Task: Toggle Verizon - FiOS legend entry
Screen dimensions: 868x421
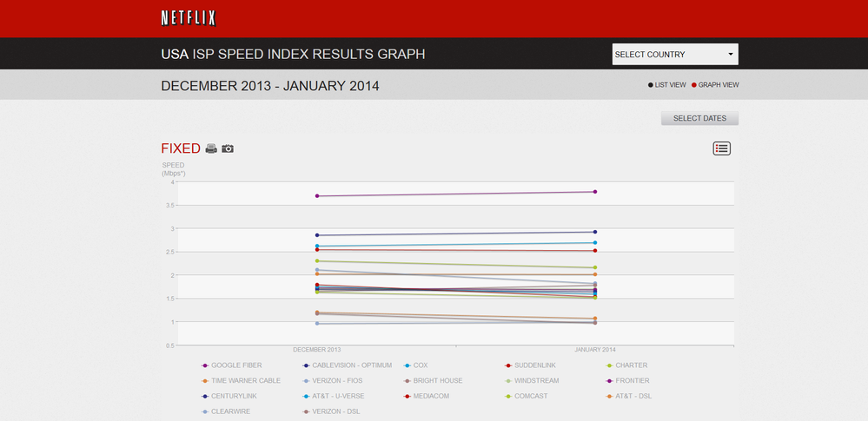Action: pos(335,380)
